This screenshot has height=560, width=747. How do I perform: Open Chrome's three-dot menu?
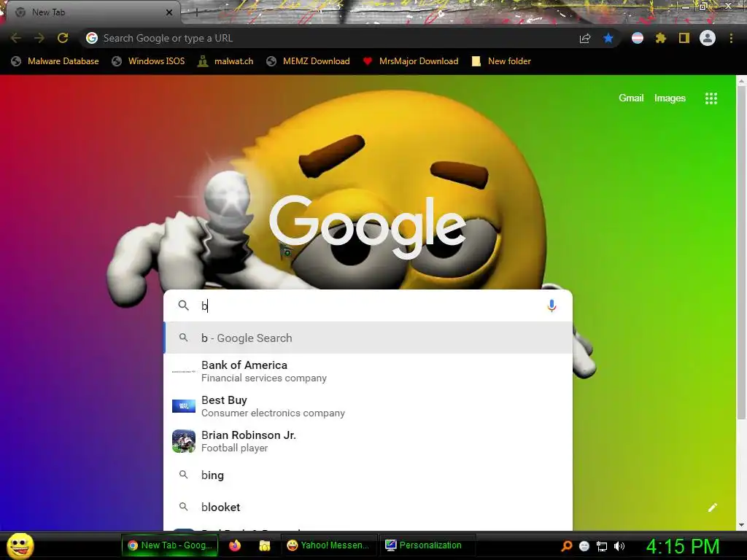click(x=731, y=38)
